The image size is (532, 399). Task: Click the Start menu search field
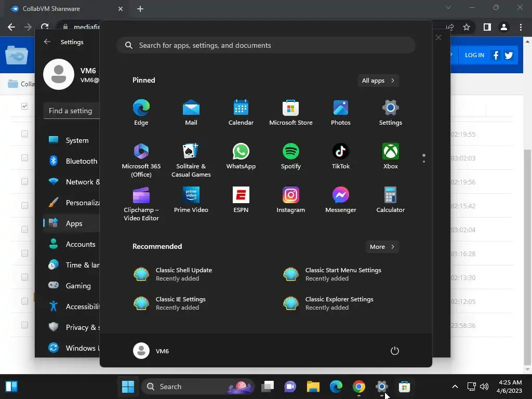click(266, 46)
